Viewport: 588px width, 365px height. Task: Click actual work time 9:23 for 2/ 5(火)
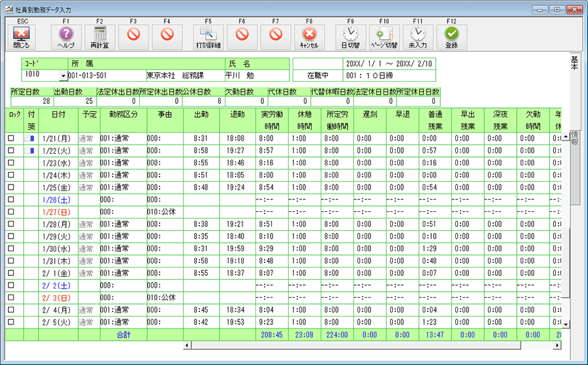click(267, 322)
